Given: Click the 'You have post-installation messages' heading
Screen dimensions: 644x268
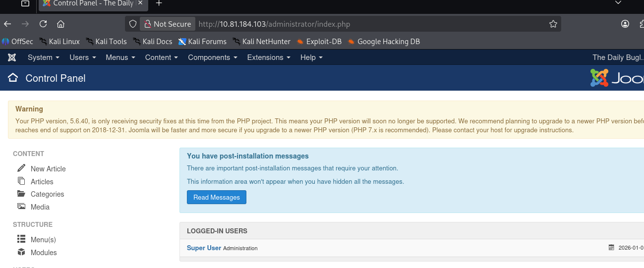Looking at the screenshot, I should click(248, 156).
